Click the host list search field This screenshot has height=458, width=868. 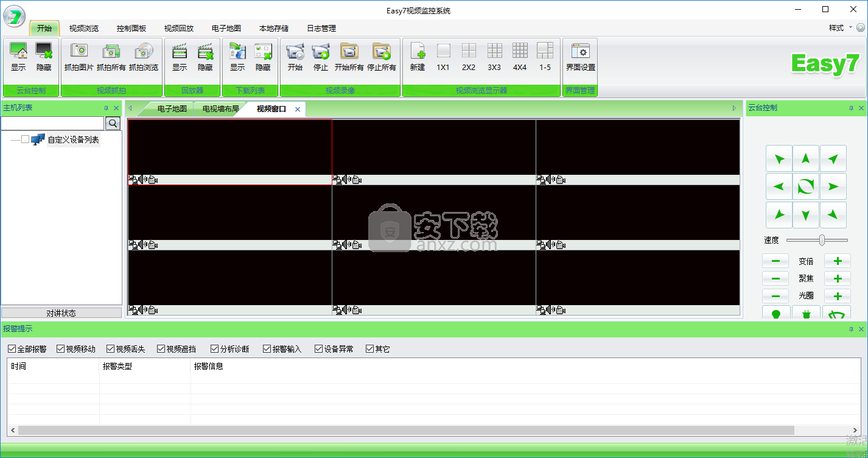coord(53,124)
